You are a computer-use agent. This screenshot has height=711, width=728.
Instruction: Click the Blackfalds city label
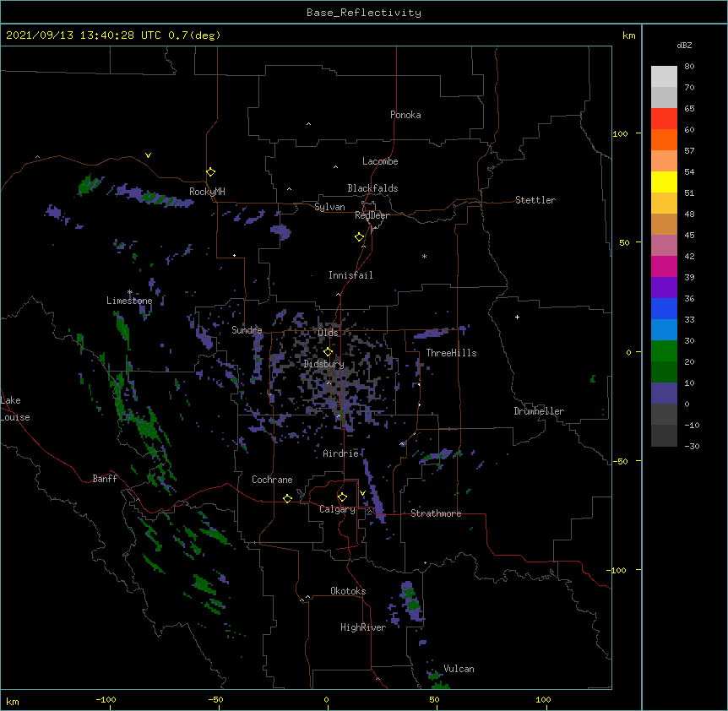pos(372,188)
